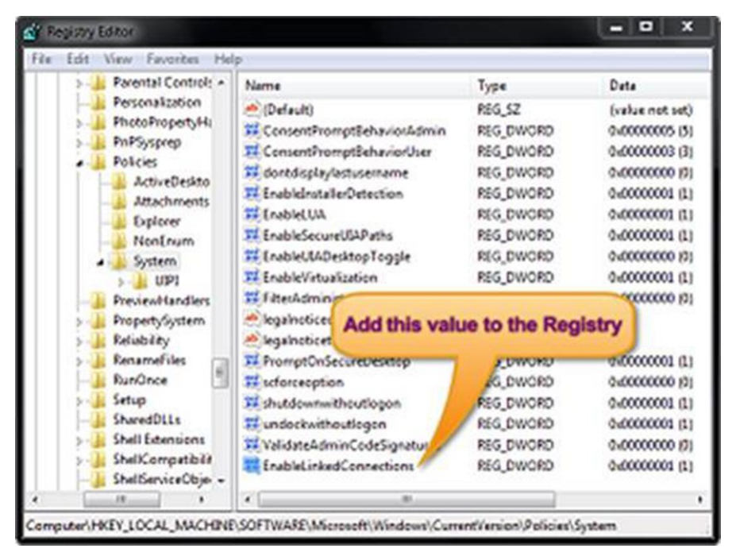Select the EnableLUA value name
Image resolution: width=736 pixels, height=560 pixels.
(x=295, y=214)
